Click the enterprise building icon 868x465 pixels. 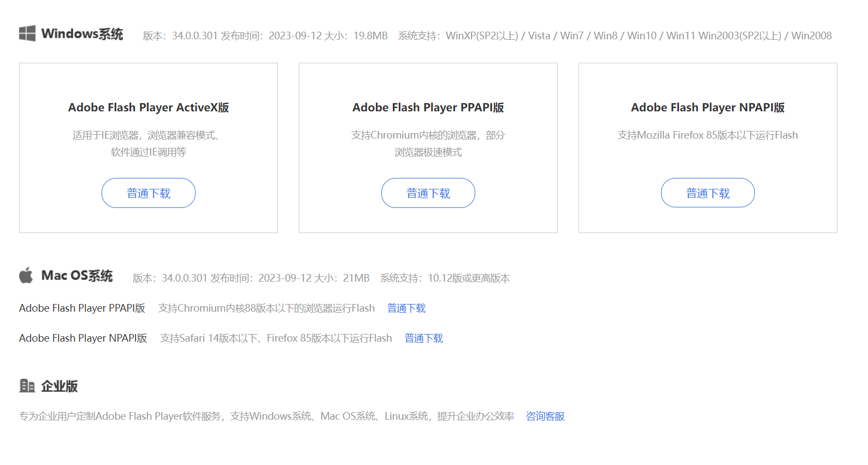[x=27, y=386]
